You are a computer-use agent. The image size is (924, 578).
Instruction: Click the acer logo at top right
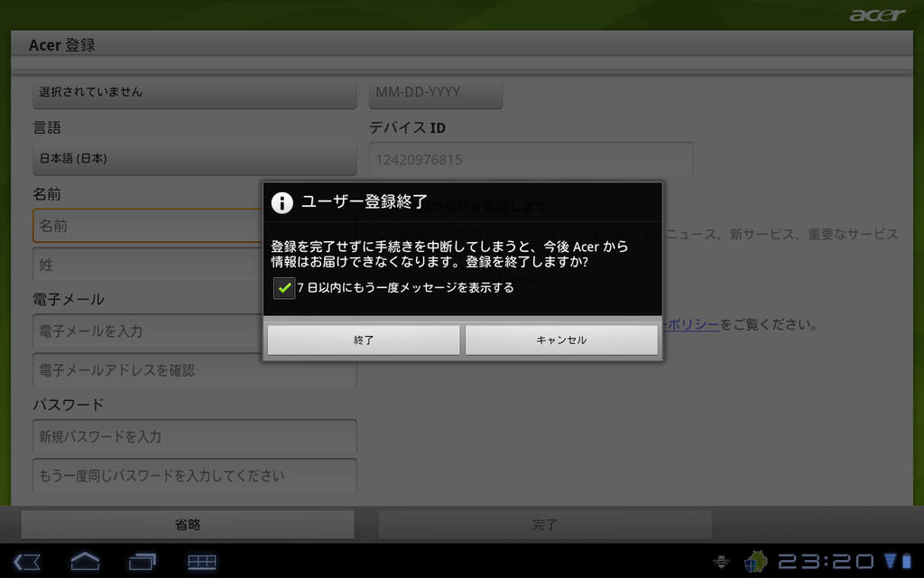coord(877,14)
